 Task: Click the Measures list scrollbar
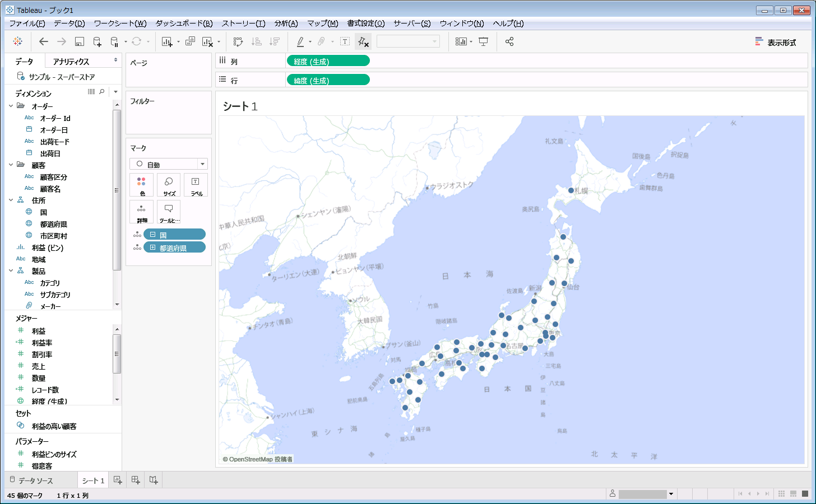coord(117,353)
